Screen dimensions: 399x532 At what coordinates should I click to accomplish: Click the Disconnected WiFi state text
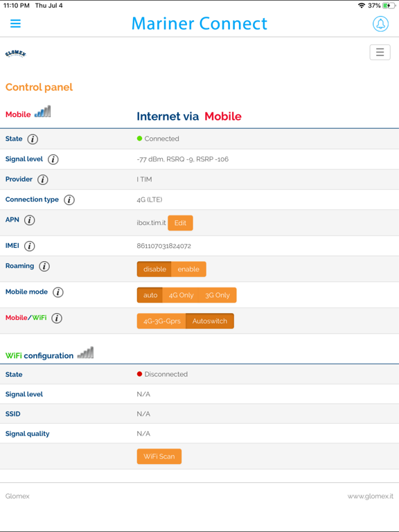[166, 374]
